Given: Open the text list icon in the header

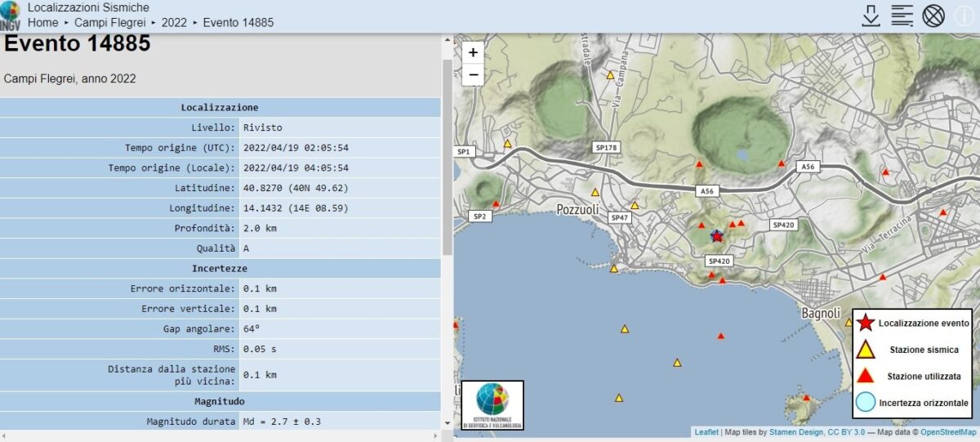Looking at the screenshot, I should coord(902,16).
